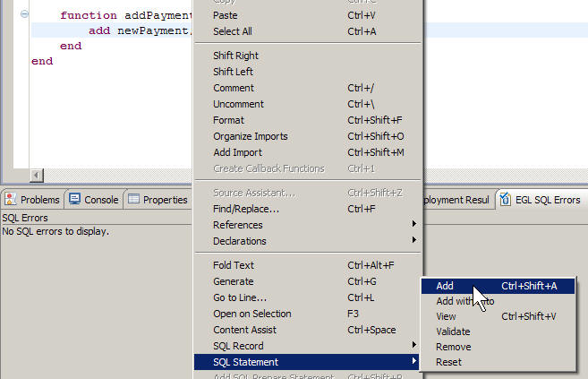Click Content Assist menu item
588x379 pixels.
coord(308,330)
